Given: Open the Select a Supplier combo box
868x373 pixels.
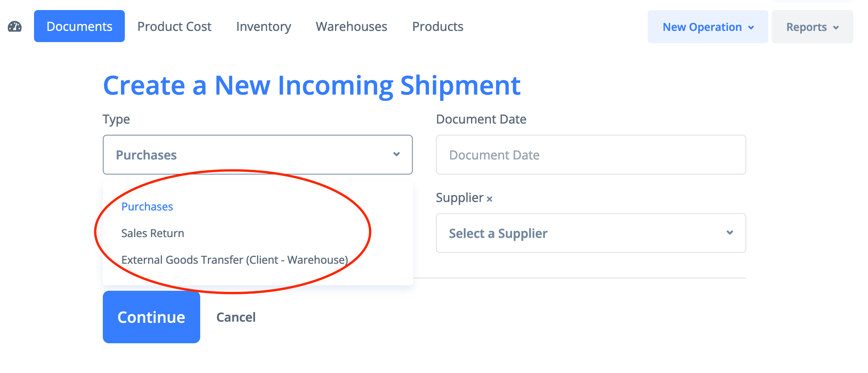Looking at the screenshot, I should [591, 233].
